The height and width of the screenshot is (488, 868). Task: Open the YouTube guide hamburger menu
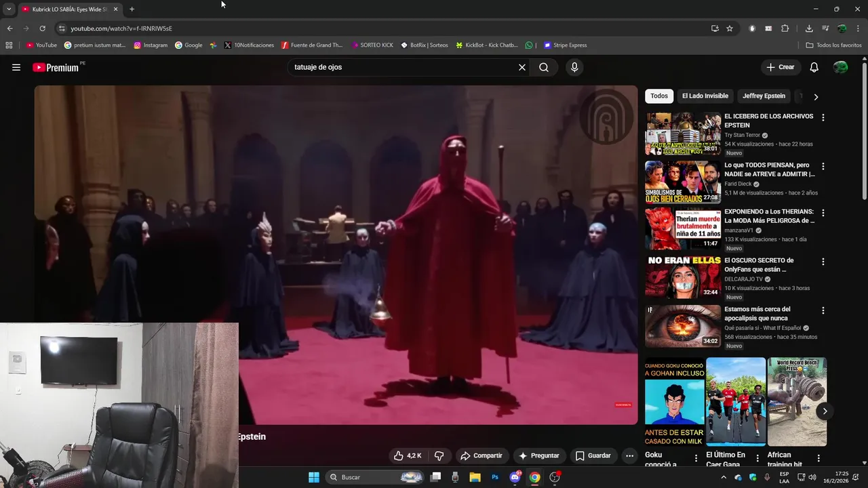[16, 67]
